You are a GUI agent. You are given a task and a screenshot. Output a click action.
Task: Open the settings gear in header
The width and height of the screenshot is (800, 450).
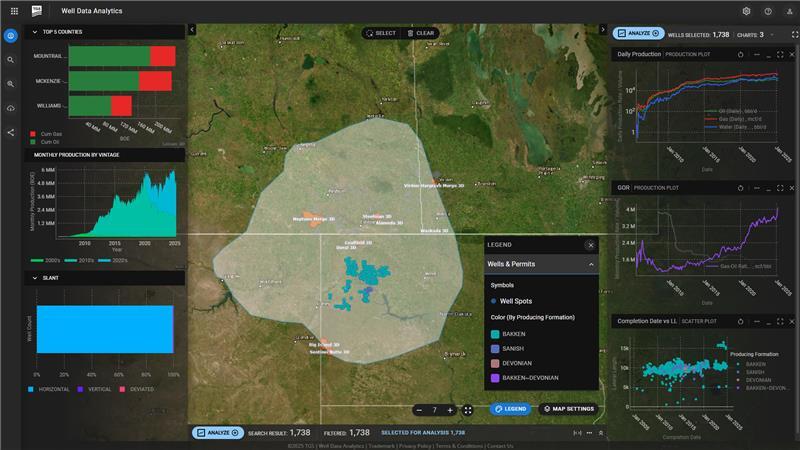(746, 11)
